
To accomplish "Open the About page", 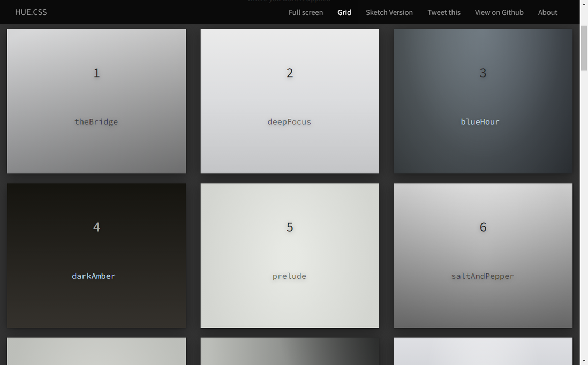I will tap(547, 12).
